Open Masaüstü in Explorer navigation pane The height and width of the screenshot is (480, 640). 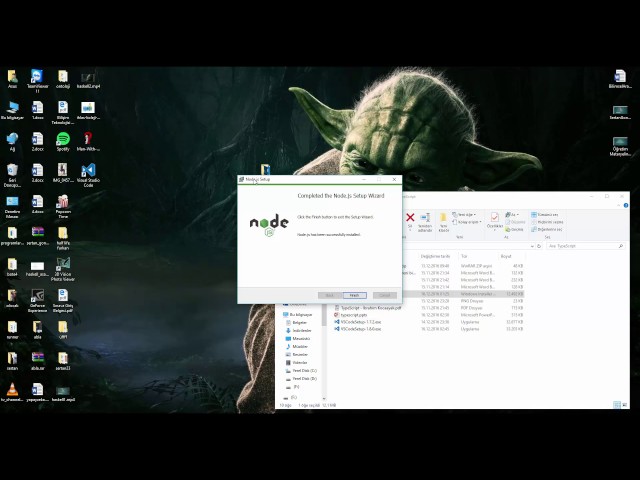click(298, 339)
